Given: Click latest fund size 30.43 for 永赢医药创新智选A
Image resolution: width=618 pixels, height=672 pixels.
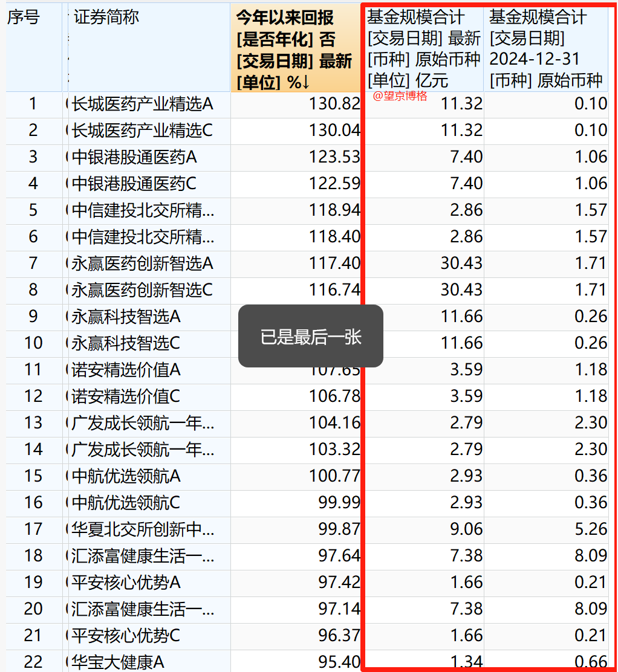Looking at the screenshot, I should pos(462,263).
